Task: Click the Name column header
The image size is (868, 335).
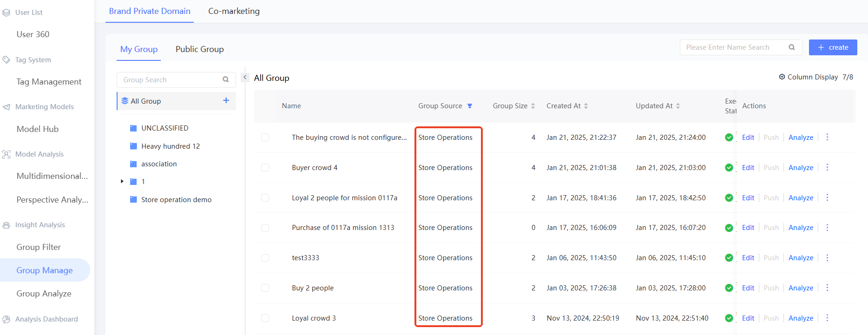Action: pos(291,106)
